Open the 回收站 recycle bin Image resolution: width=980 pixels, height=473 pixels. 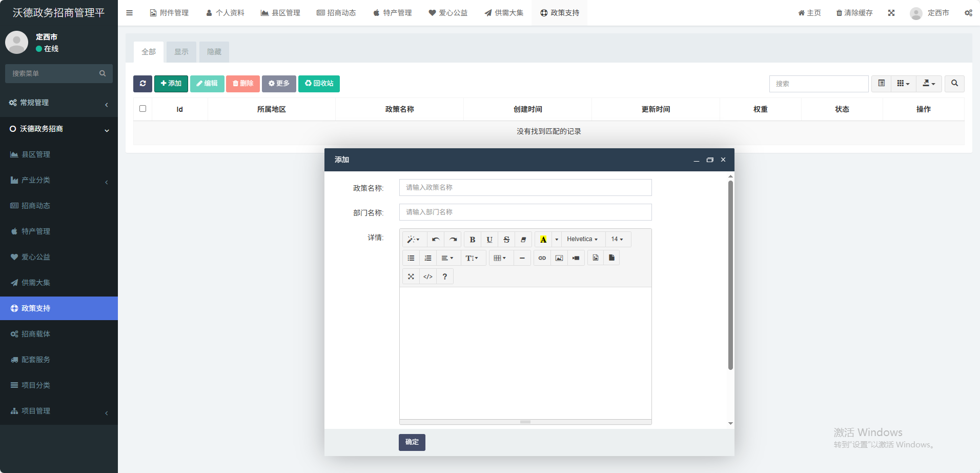319,84
